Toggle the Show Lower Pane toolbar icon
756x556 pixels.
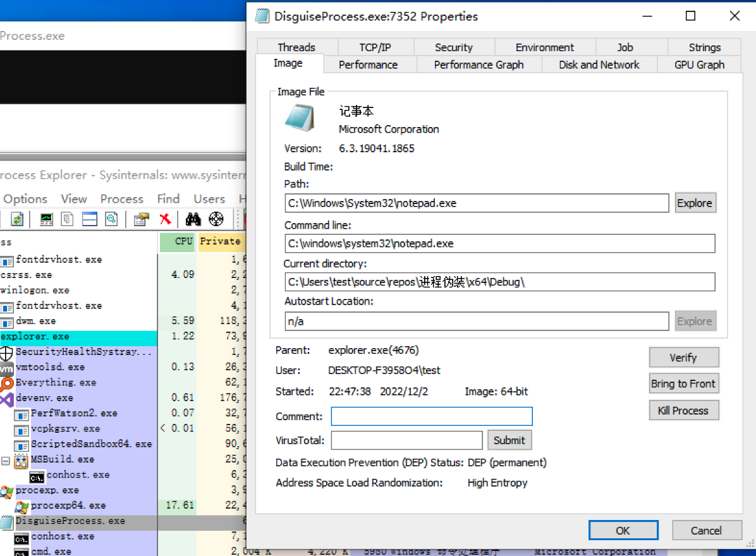(90, 219)
